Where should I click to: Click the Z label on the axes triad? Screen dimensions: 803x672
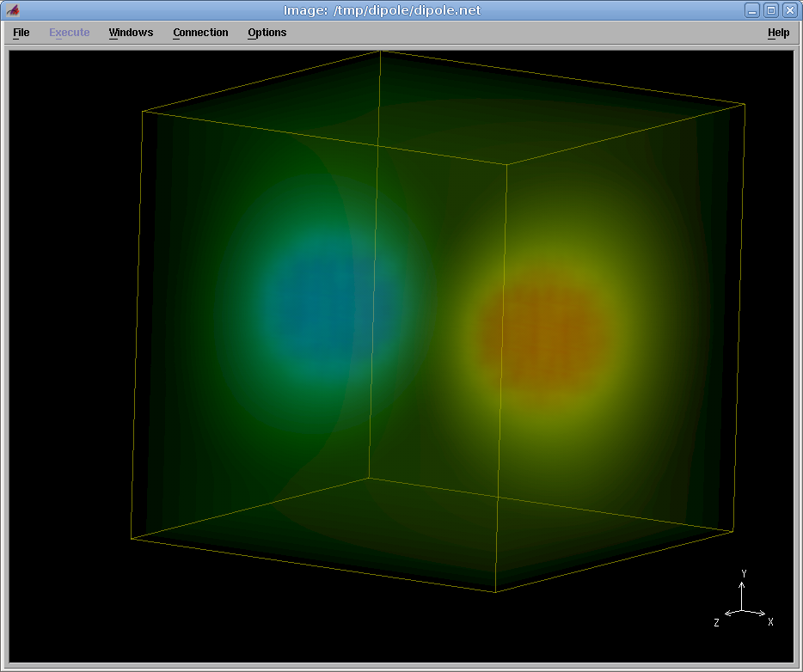pos(716,622)
